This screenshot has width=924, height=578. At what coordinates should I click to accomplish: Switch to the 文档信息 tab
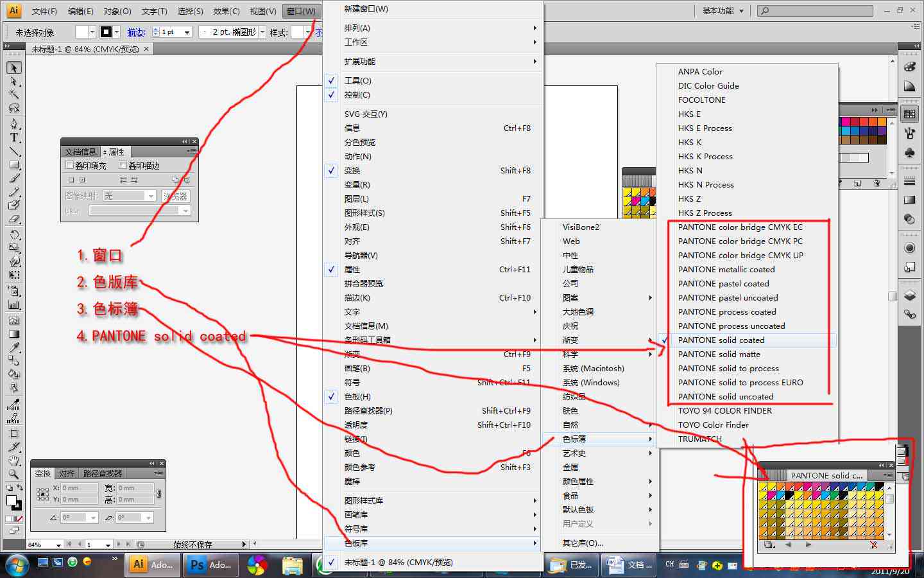[x=81, y=152]
